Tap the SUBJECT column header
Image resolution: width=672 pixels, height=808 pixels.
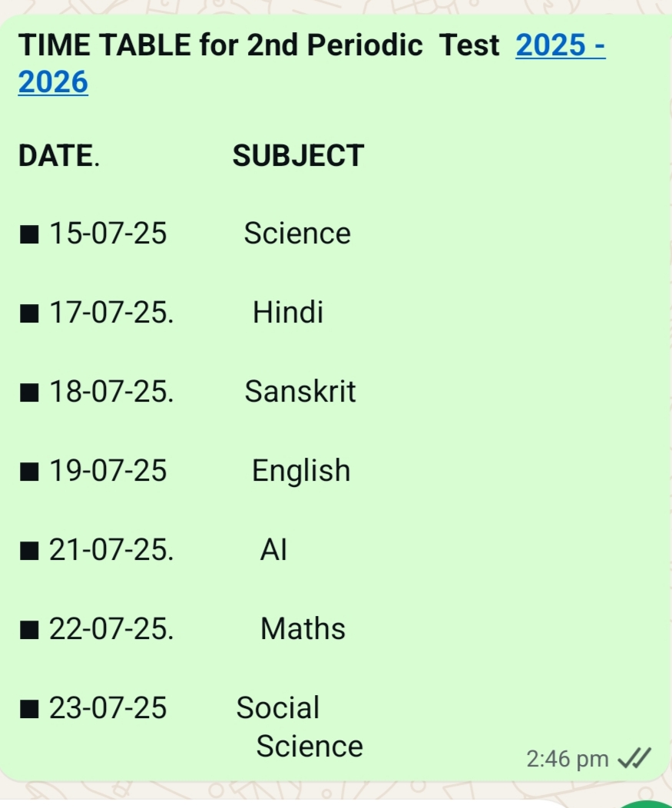coord(299,156)
